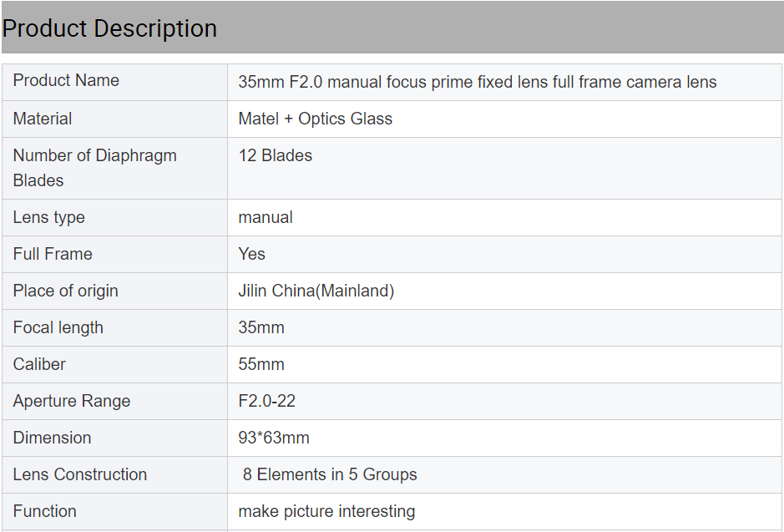Click the Matel + Optics Glass value
The image size is (784, 532).
pyautogui.click(x=316, y=119)
